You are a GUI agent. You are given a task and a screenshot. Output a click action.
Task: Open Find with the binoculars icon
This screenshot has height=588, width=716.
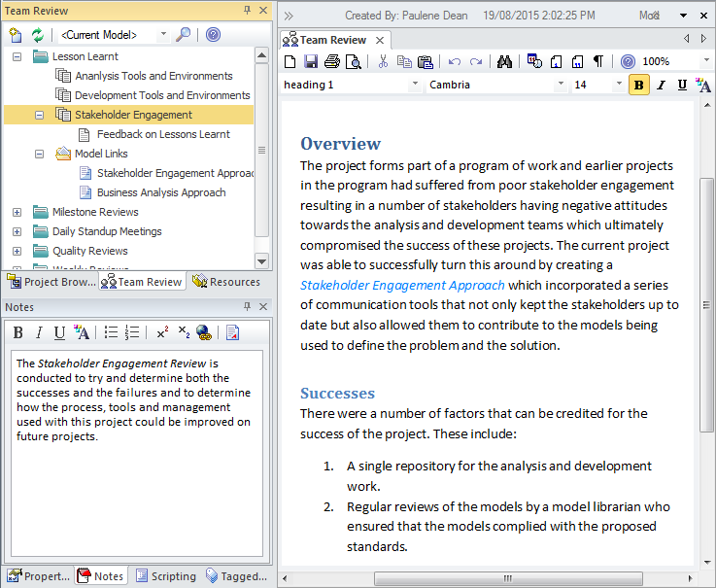click(504, 61)
